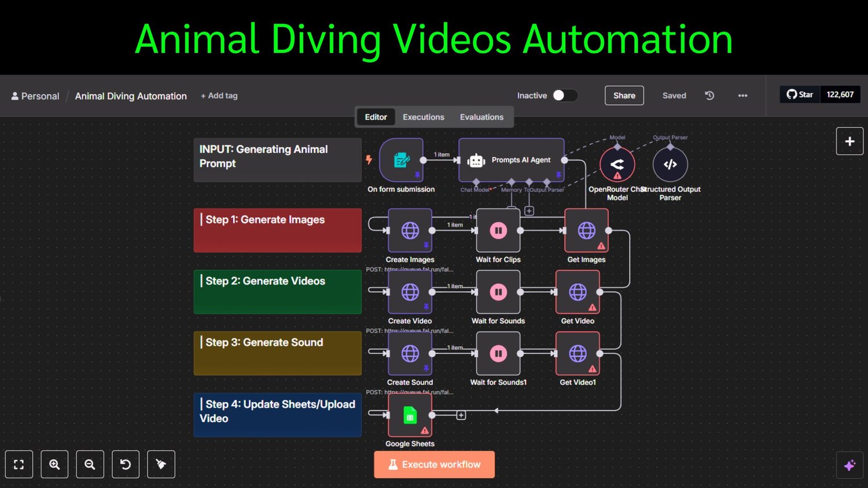The image size is (868, 488).
Task: Zoom out of the canvas
Action: [90, 464]
